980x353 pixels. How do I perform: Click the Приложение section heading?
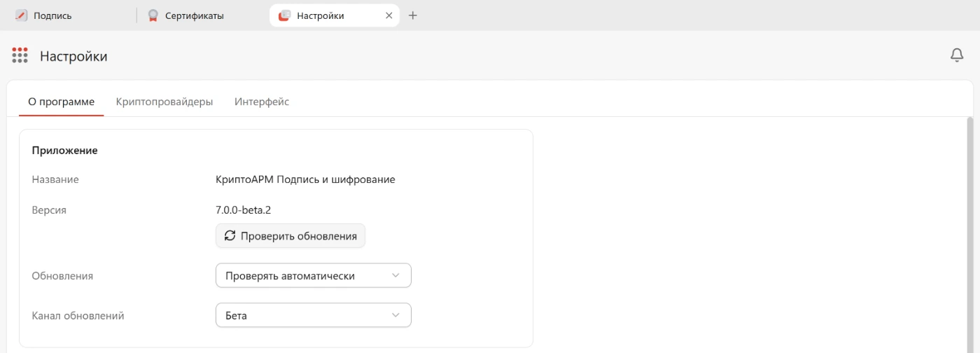pyautogui.click(x=64, y=150)
